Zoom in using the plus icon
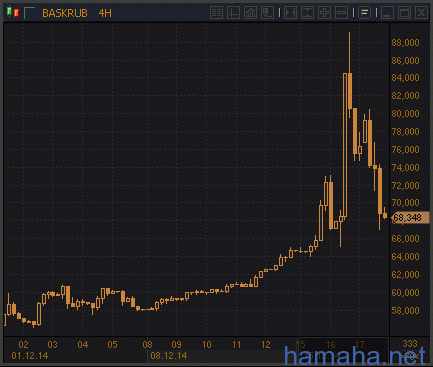The image size is (433, 367). click(324, 13)
